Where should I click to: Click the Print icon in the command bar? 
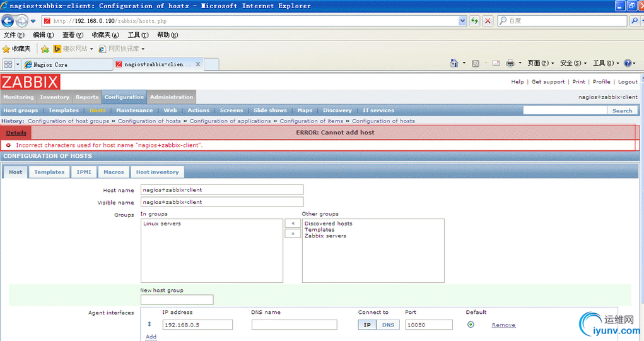(x=510, y=63)
